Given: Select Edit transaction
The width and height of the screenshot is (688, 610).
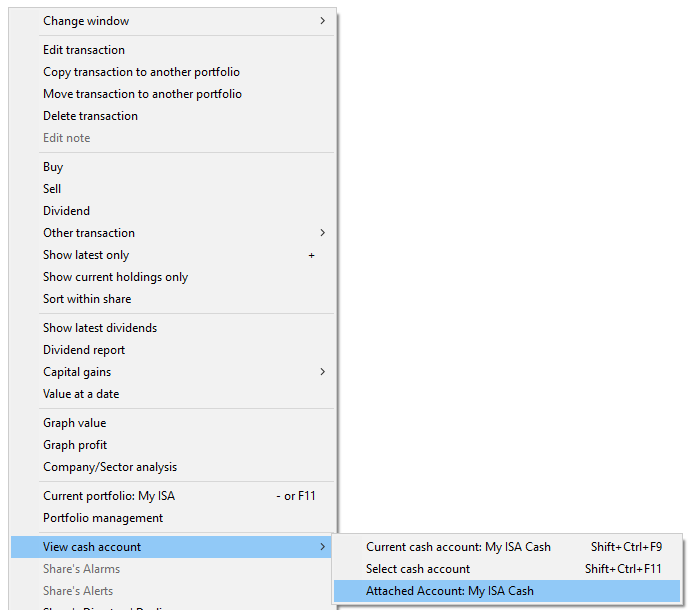Looking at the screenshot, I should [x=84, y=50].
